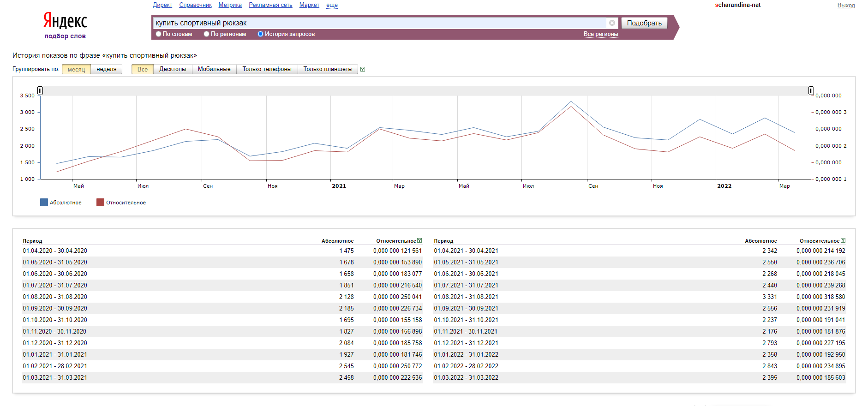The image size is (868, 406).
Task: Show Только планшеты data
Action: (x=328, y=69)
